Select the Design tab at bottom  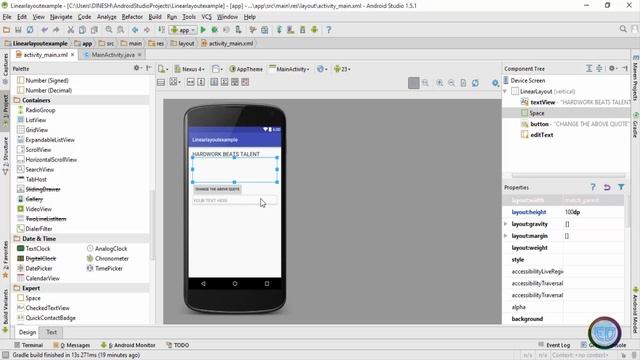coord(27,332)
